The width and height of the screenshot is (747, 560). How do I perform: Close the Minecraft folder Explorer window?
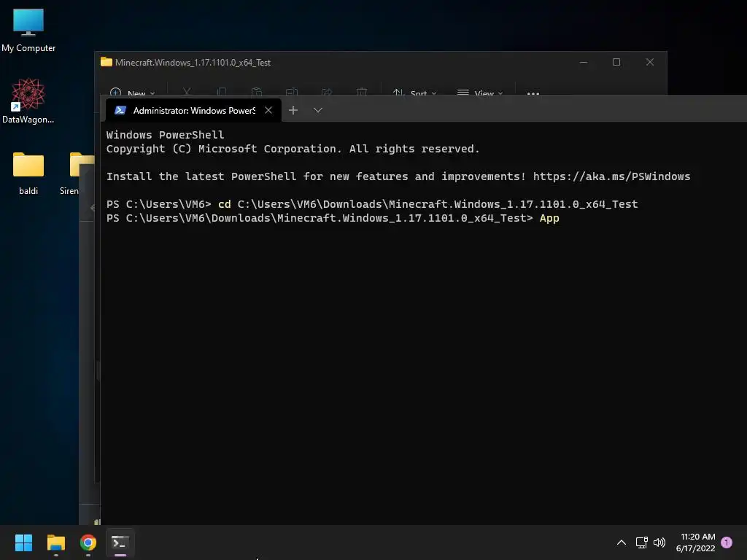pos(650,63)
